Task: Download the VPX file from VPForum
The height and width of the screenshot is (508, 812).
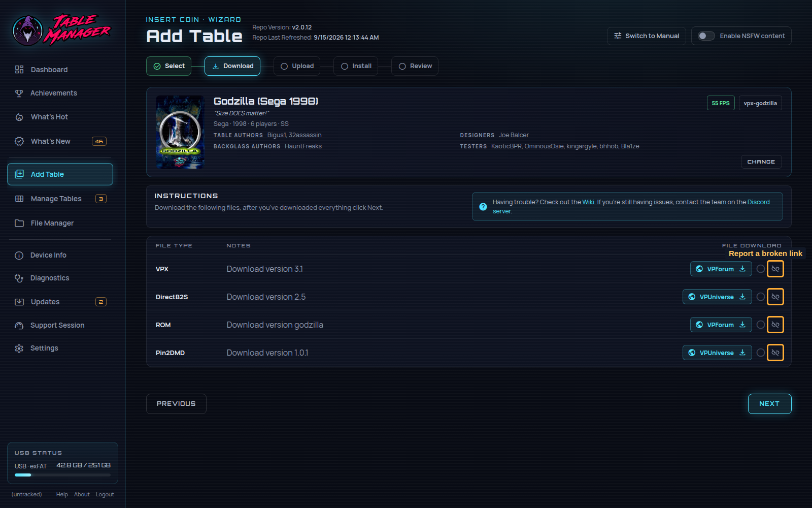Action: [x=721, y=269]
